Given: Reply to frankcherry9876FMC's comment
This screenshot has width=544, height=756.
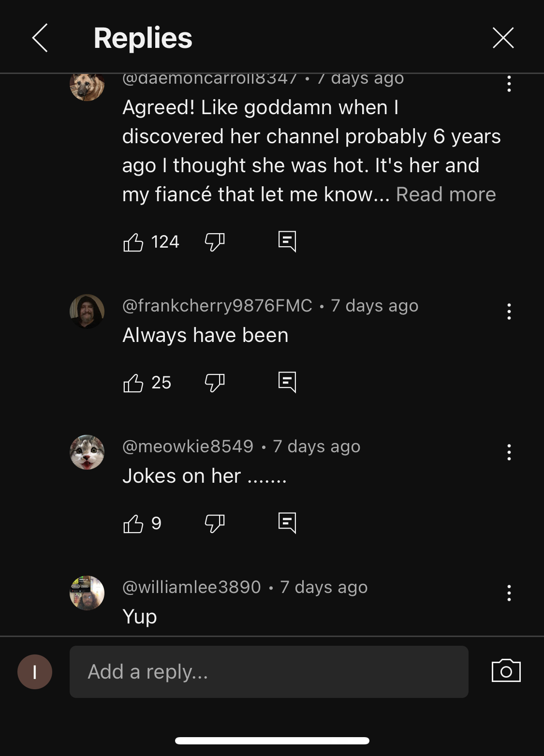Looking at the screenshot, I should [x=287, y=382].
